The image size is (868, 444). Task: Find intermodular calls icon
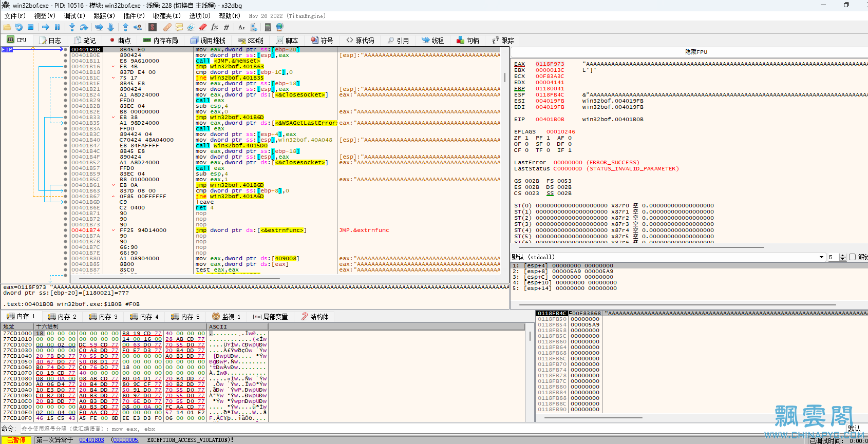[253, 27]
